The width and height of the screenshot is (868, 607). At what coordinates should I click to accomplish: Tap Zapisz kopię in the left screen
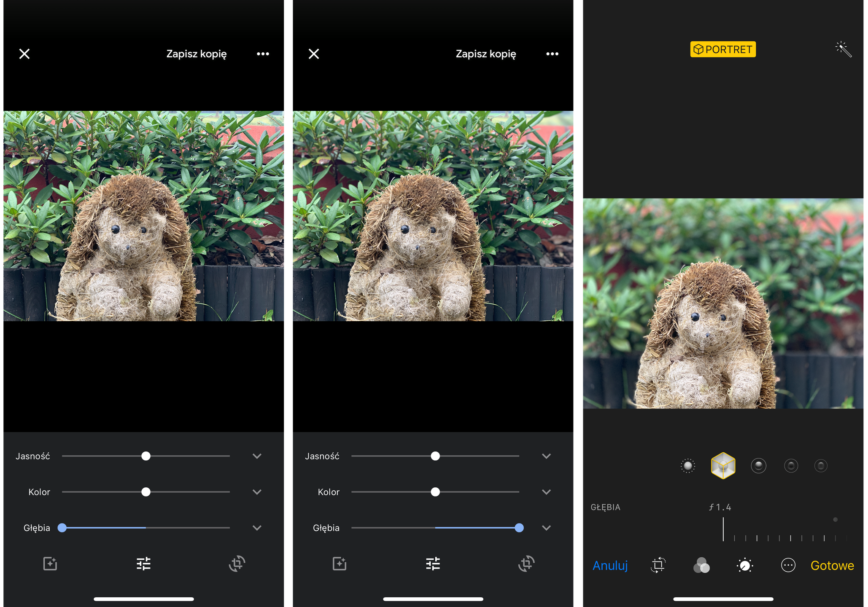197,54
